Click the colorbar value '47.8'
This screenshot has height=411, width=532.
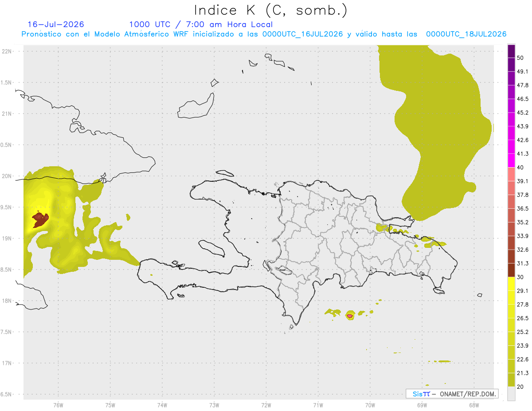523,85
